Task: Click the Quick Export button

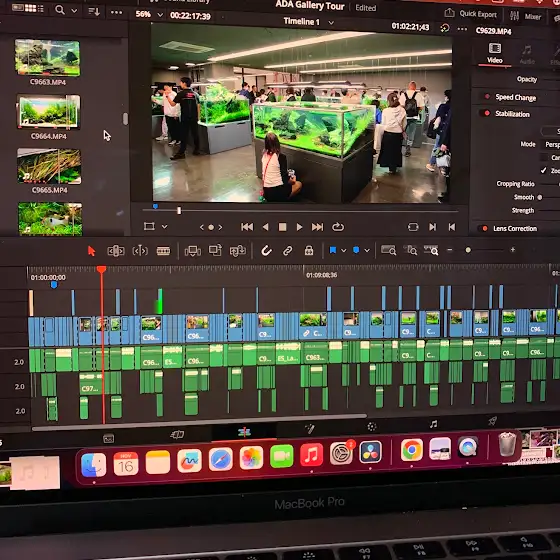Action: point(471,14)
